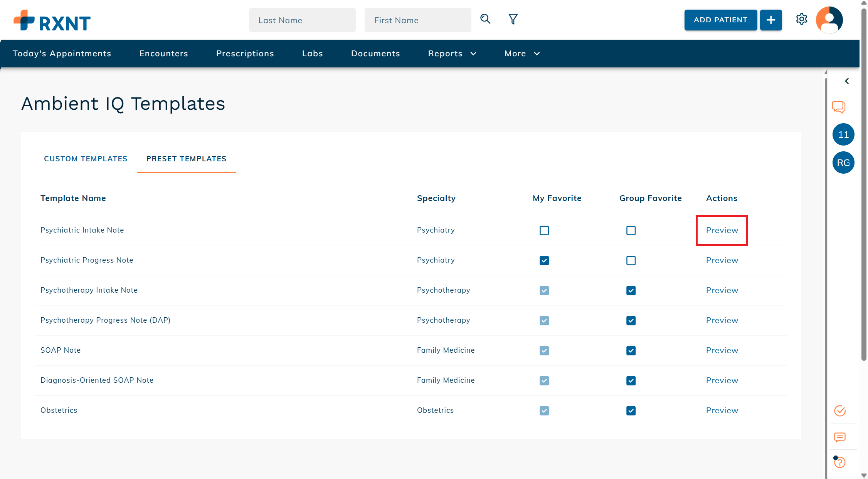Check My Favorite for Psychiatric Intake Note

point(544,230)
